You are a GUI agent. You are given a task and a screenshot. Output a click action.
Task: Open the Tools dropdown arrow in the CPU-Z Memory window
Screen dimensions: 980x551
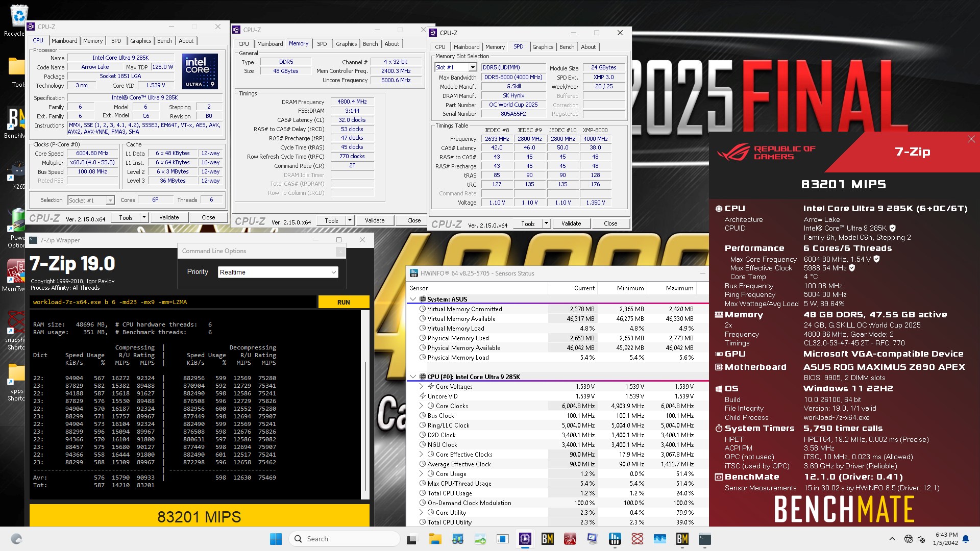pos(350,220)
